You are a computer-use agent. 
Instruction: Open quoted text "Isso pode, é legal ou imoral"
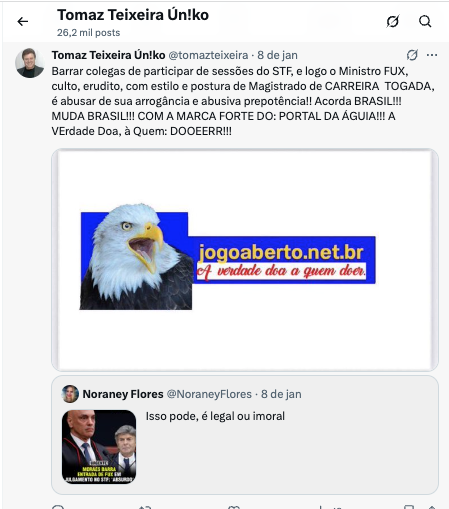coord(215,416)
